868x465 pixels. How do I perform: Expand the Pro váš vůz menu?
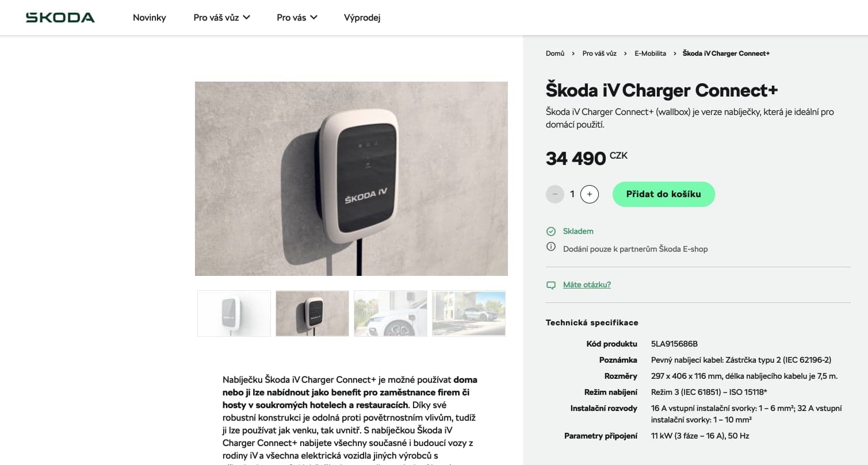(221, 17)
